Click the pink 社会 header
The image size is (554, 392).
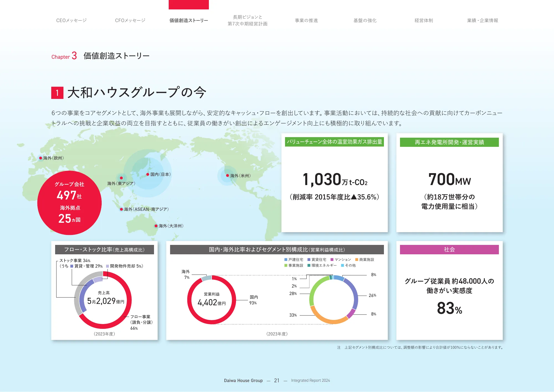pyautogui.click(x=449, y=250)
